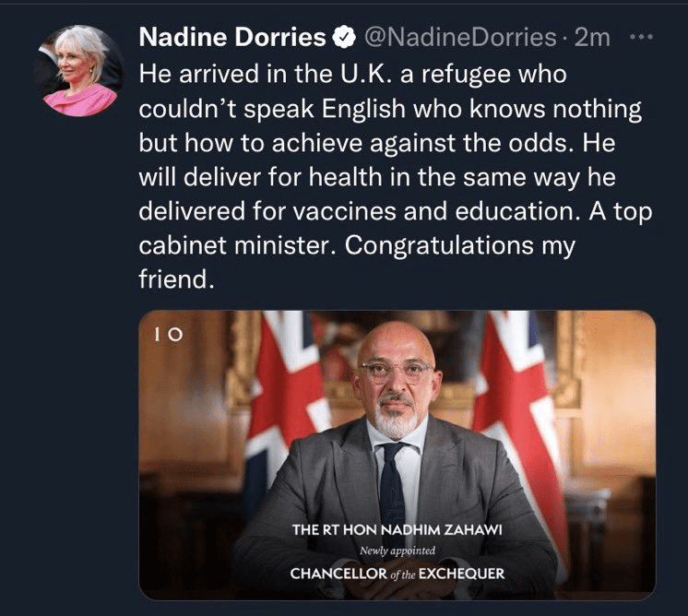Click 'THE RT HON NADHIM ZAHAWI' caption
Screen dimensions: 688x616
(397, 530)
